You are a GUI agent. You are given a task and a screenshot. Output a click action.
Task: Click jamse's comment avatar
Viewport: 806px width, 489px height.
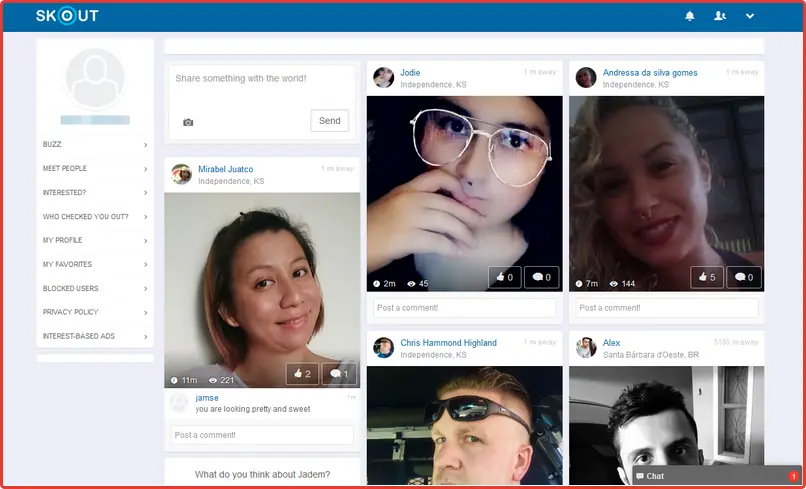(179, 403)
